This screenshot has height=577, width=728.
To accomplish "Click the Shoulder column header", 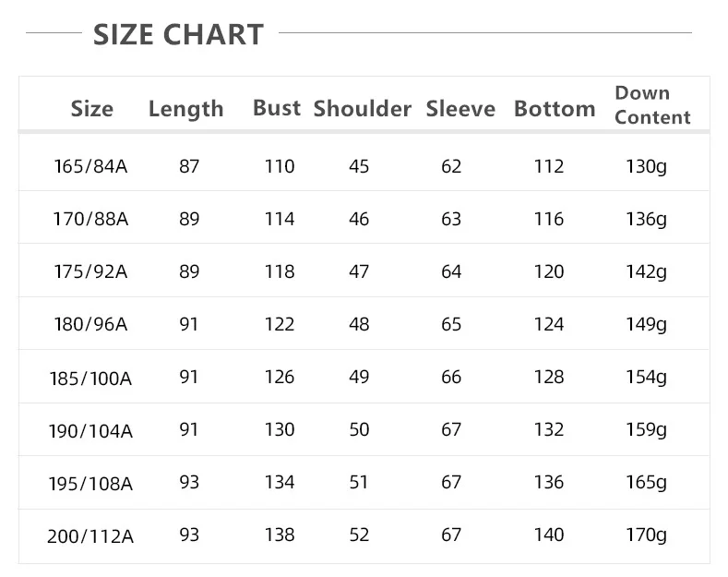I will coord(362,109).
